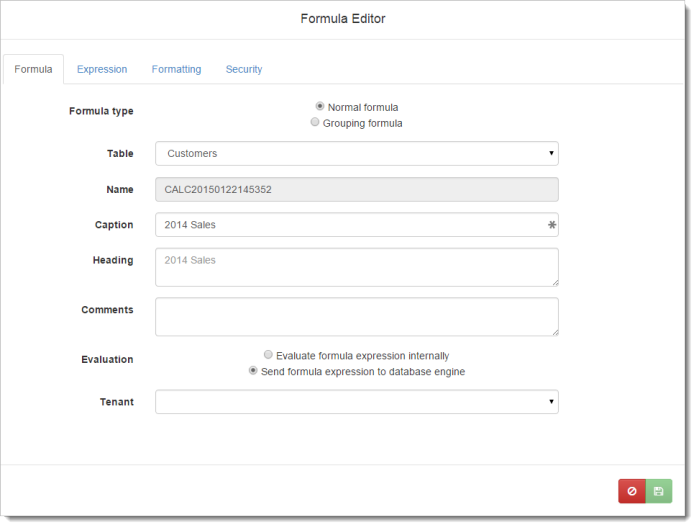Expand the Tenant dropdown list
This screenshot has width=696, height=527.
[x=356, y=402]
